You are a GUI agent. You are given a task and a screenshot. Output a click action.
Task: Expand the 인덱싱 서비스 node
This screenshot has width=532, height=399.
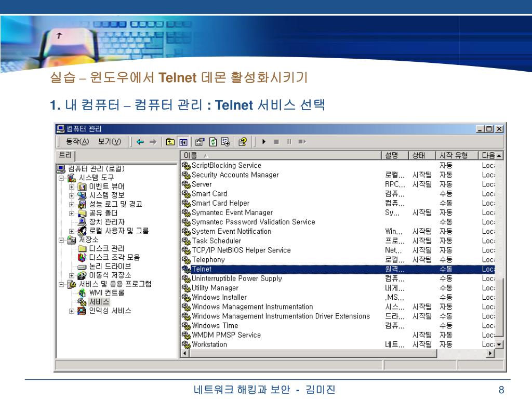(x=72, y=311)
